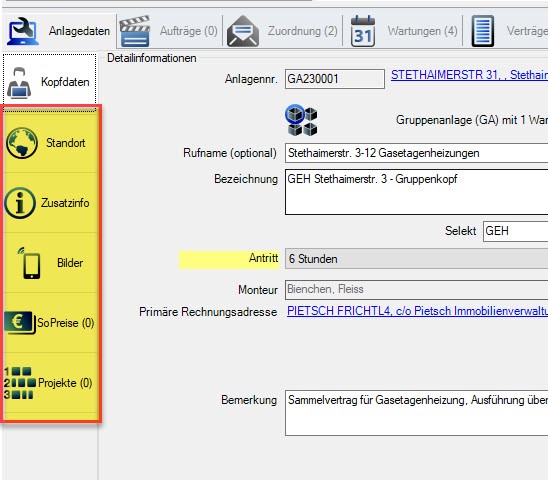Open the Anlagedaten tab
Image resolution: width=548 pixels, height=480 pixels.
coord(59,31)
